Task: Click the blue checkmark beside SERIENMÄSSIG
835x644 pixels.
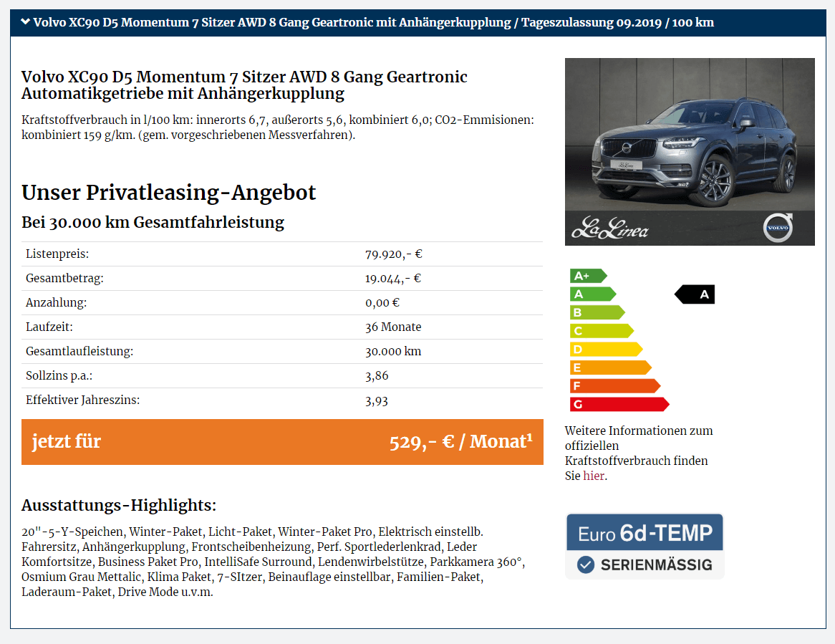Action: pyautogui.click(x=586, y=564)
